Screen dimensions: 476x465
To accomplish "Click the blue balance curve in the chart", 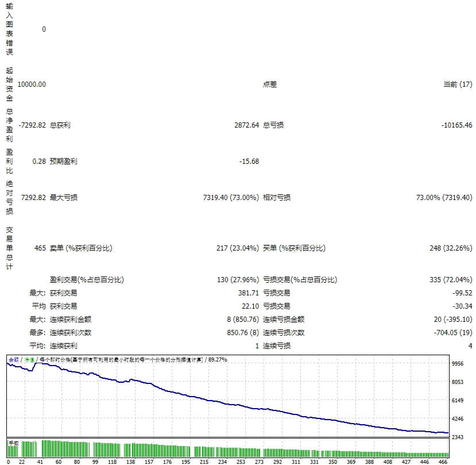I will (x=228, y=404).
